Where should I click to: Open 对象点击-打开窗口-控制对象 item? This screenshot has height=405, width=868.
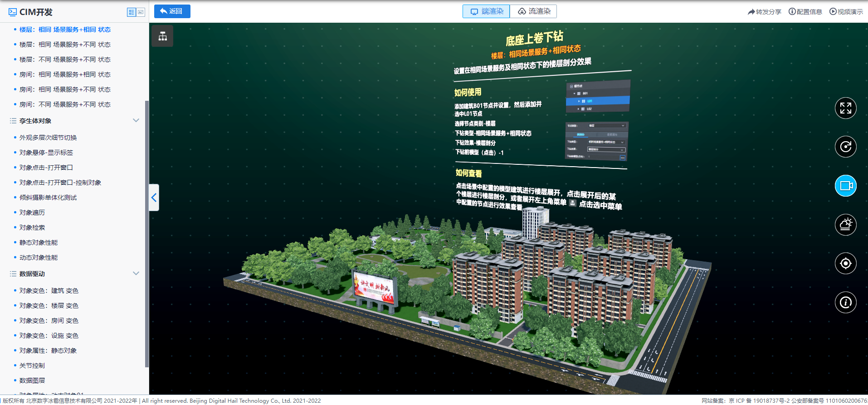click(x=60, y=183)
